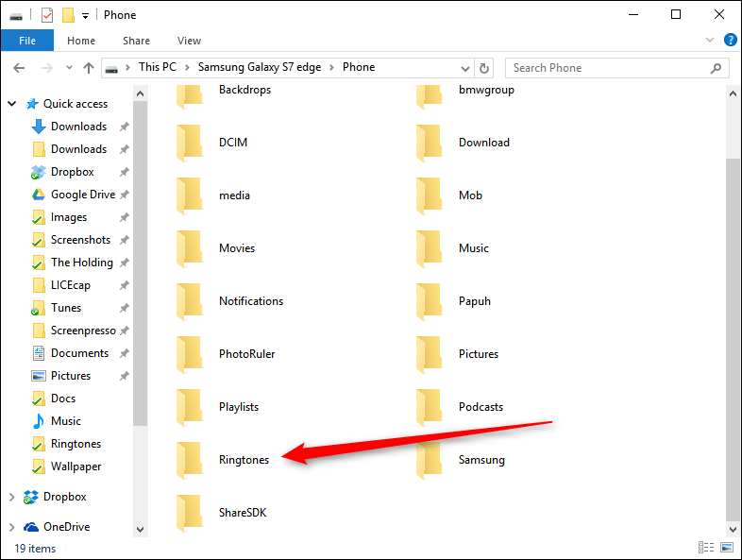Open Customize Quick Access Toolbar dropdown

85,16
